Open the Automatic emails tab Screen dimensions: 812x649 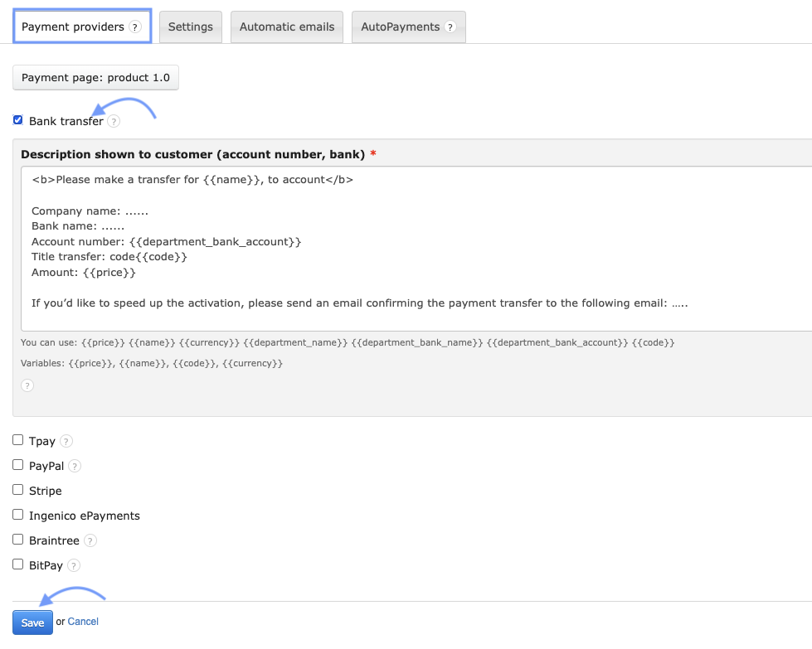click(287, 27)
